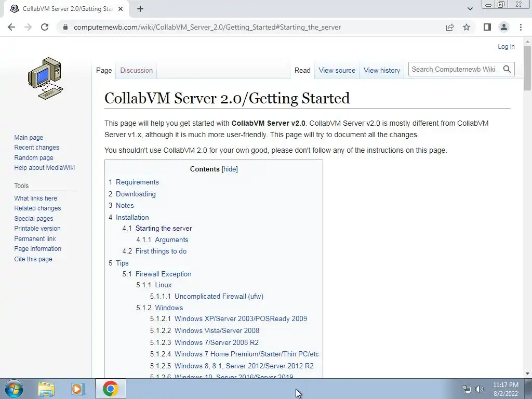Open Help about MediaWiki
Viewport: 532px width, 399px height.
click(45, 168)
